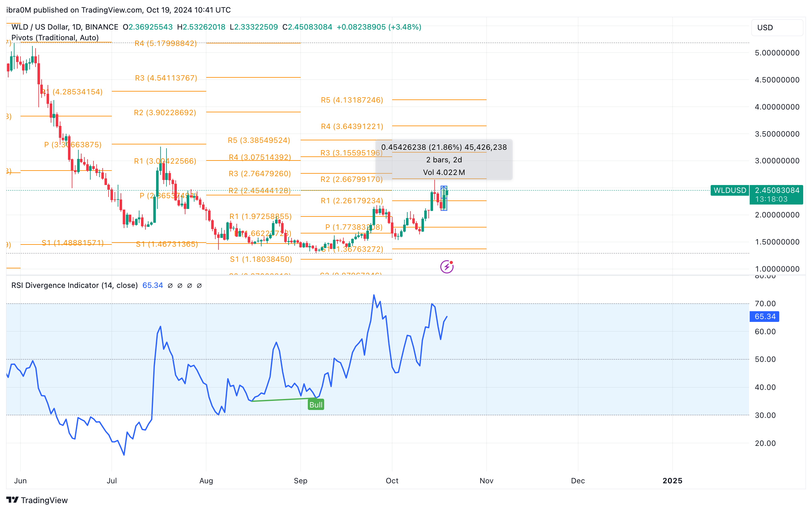Click the R3 (3.15595196) pivot label
This screenshot has width=812, height=511.
pos(351,153)
